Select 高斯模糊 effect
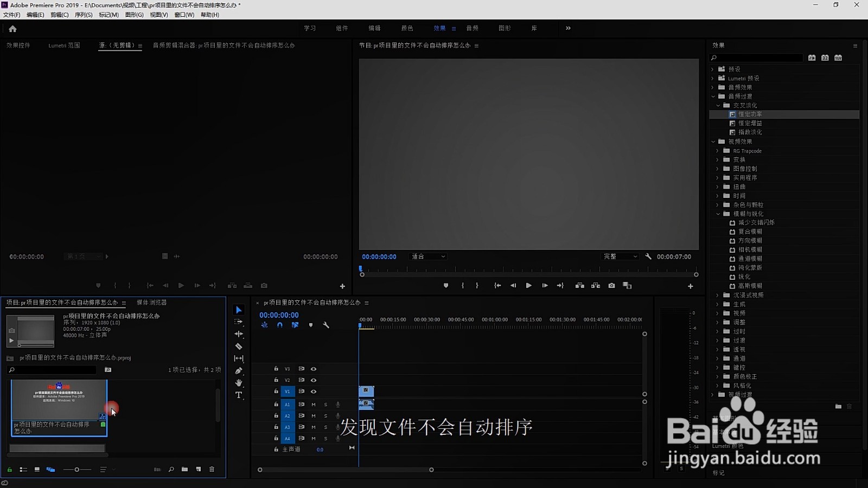 (x=750, y=286)
